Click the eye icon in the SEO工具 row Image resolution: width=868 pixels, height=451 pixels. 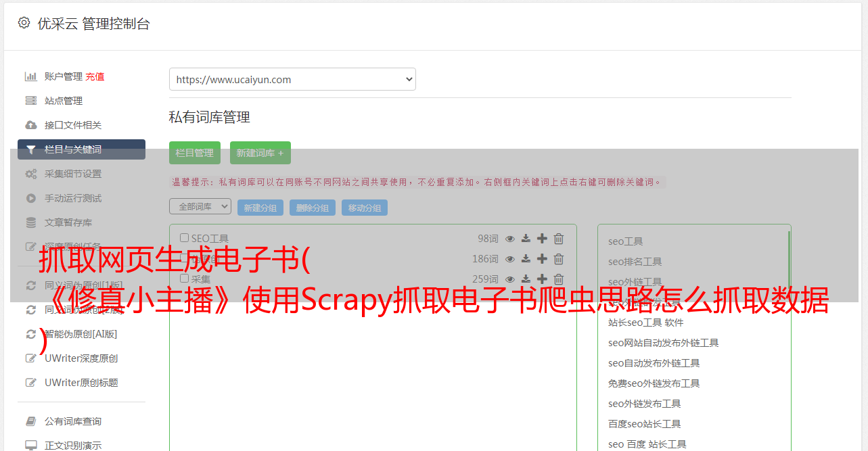coord(510,239)
